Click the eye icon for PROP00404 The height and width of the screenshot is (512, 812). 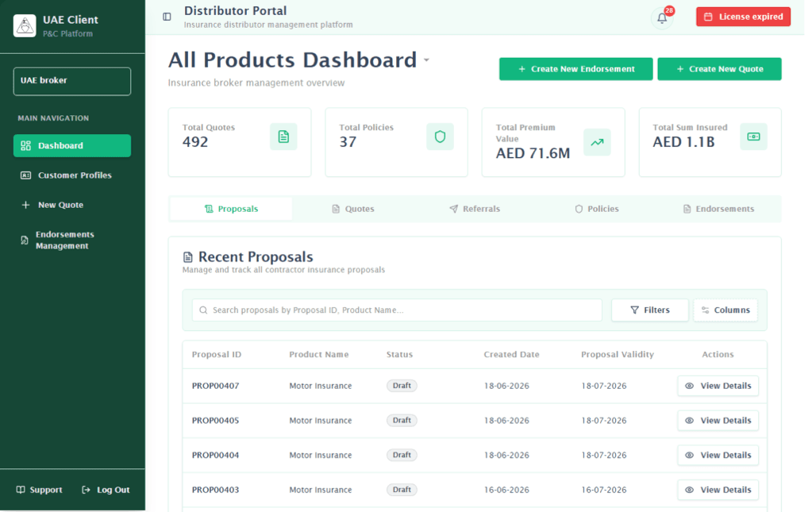click(689, 456)
